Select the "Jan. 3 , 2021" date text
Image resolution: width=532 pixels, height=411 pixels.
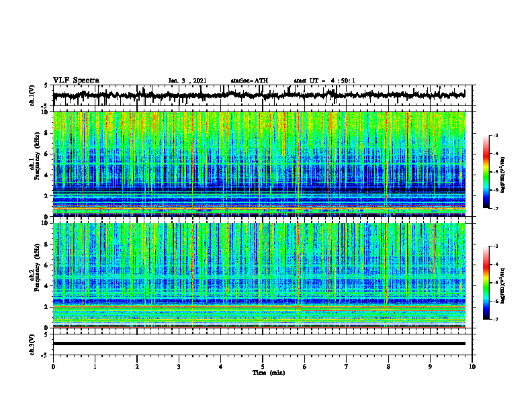click(x=187, y=81)
